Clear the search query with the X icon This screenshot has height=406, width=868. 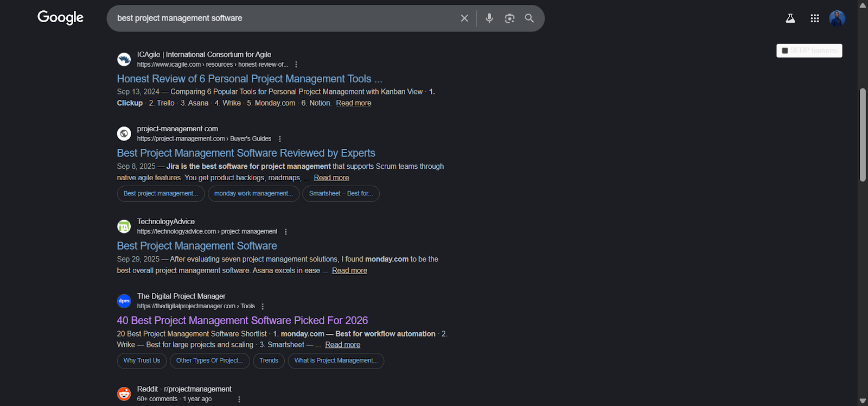tap(464, 18)
